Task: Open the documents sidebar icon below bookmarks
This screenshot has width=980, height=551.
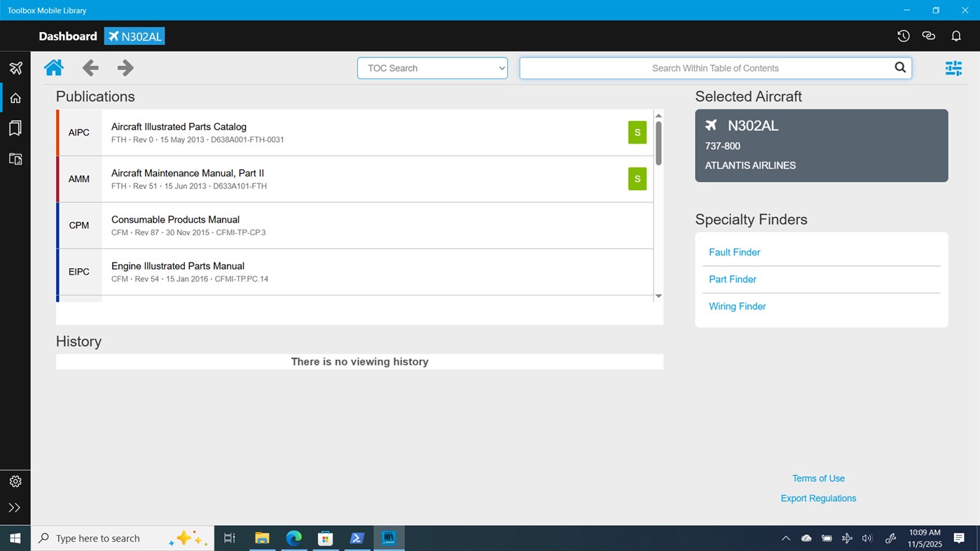Action: [15, 159]
